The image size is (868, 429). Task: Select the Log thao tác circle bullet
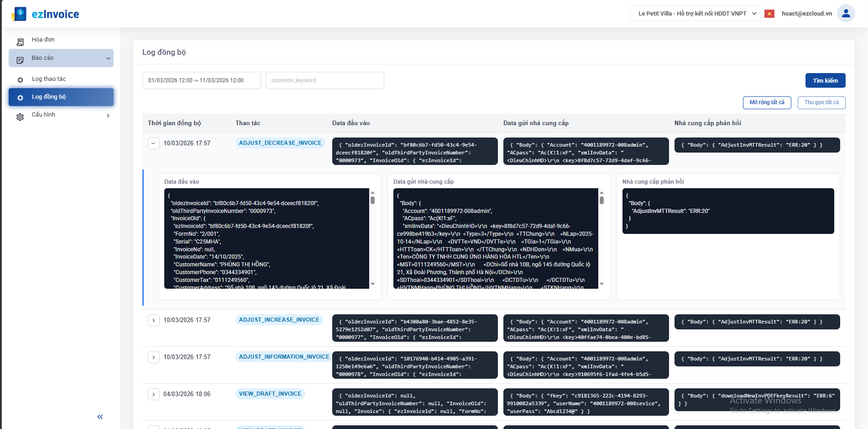click(x=20, y=80)
